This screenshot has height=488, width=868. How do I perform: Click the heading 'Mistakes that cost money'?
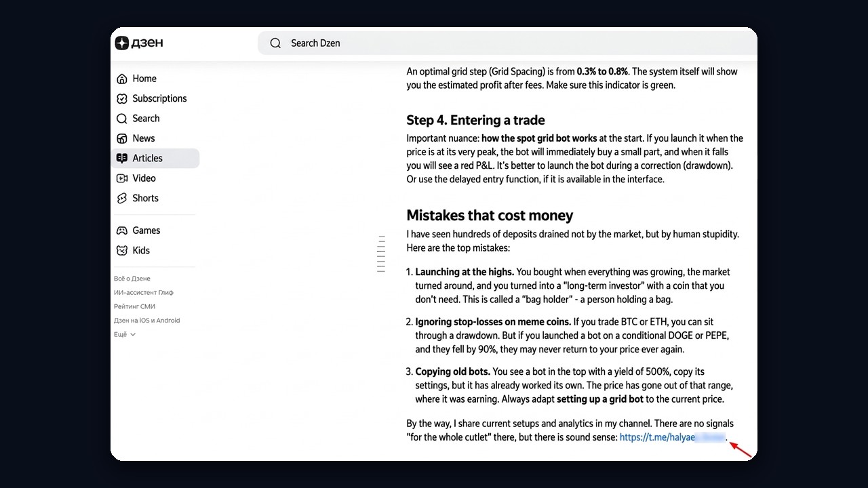click(490, 216)
